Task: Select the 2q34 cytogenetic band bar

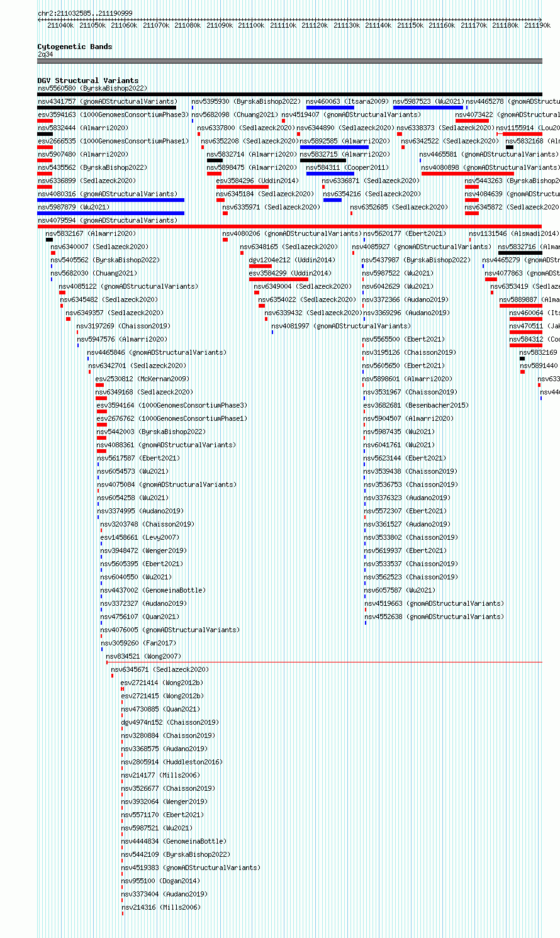Action: coord(289,61)
